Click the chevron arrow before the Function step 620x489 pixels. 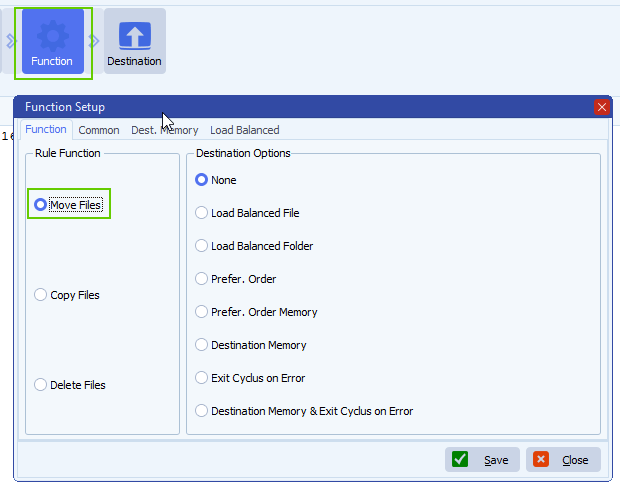pos(11,41)
